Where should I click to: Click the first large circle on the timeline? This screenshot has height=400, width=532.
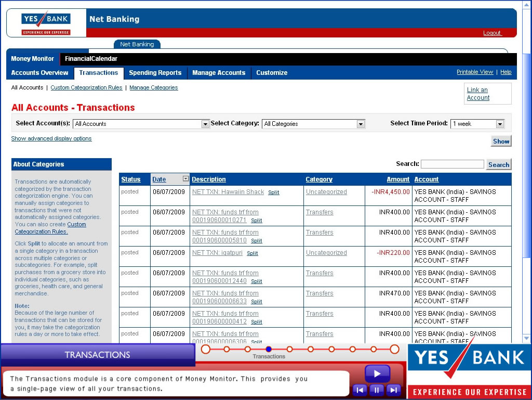click(206, 349)
